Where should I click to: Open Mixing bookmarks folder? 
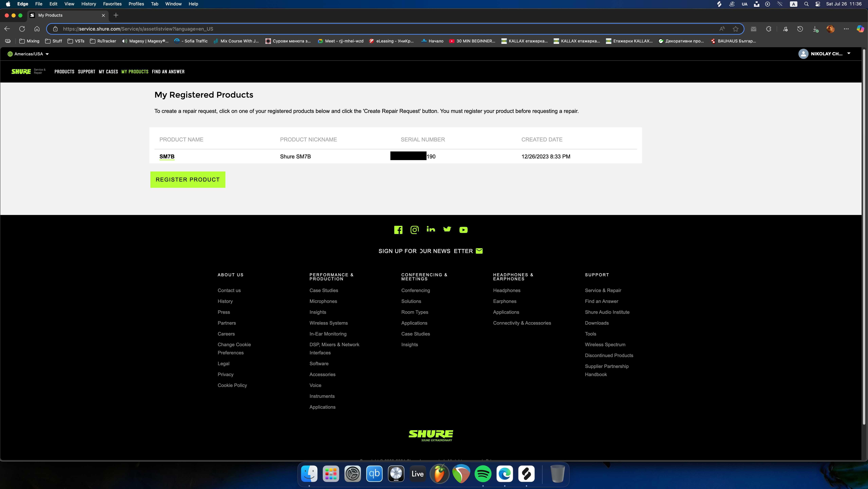tap(29, 41)
